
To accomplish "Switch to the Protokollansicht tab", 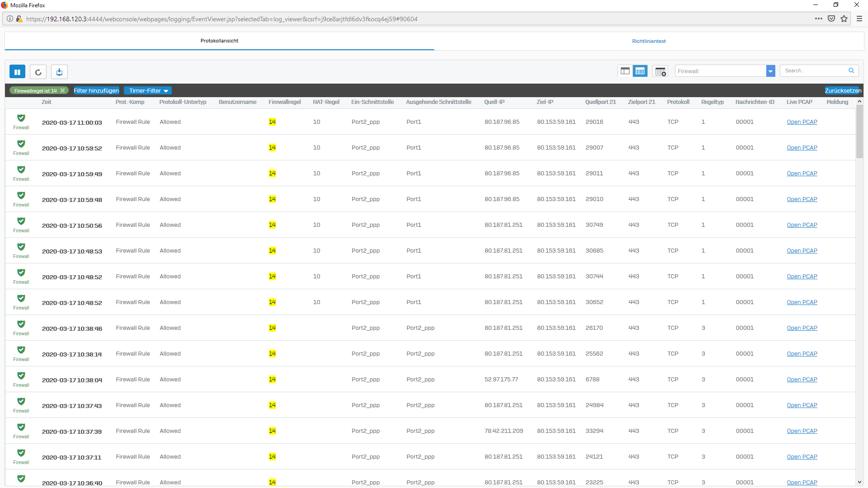I will (219, 41).
